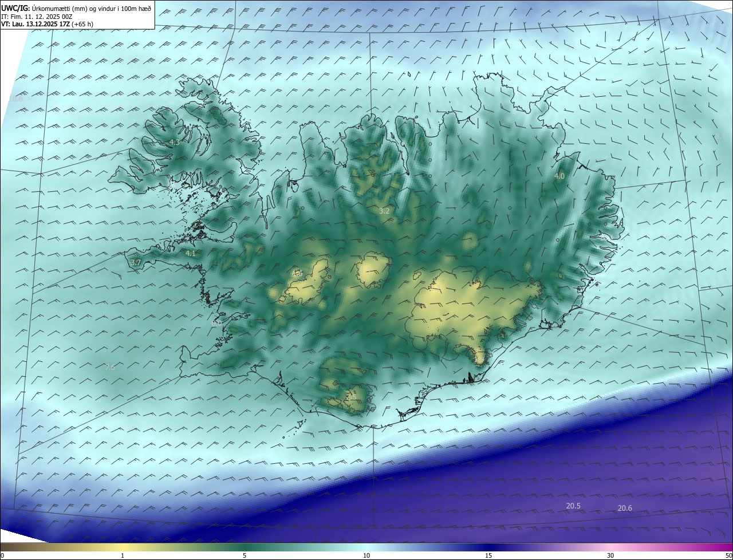Click the 15 label on the color scale
This screenshot has height=560, width=733.
(488, 555)
